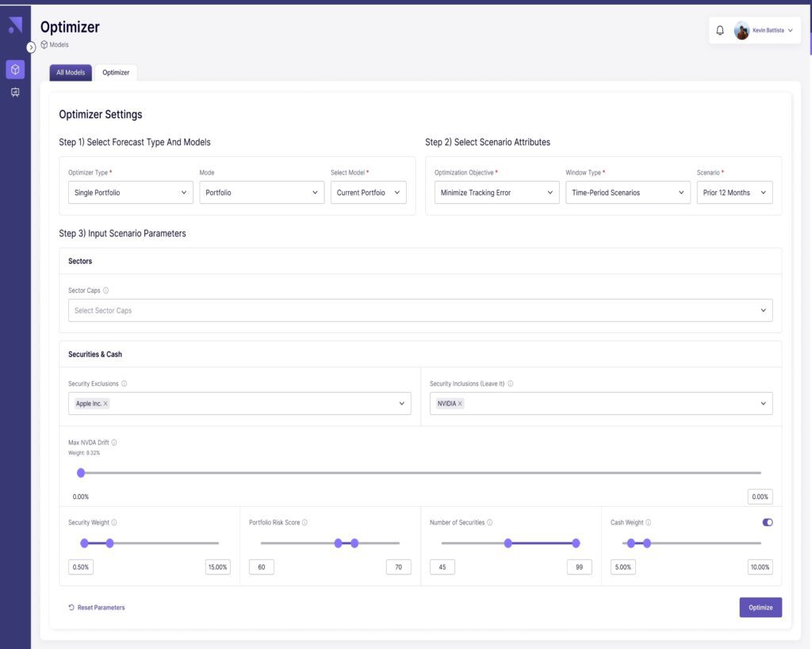This screenshot has height=649, width=812.
Task: Click the Sector Caps info icon
Action: (x=106, y=290)
